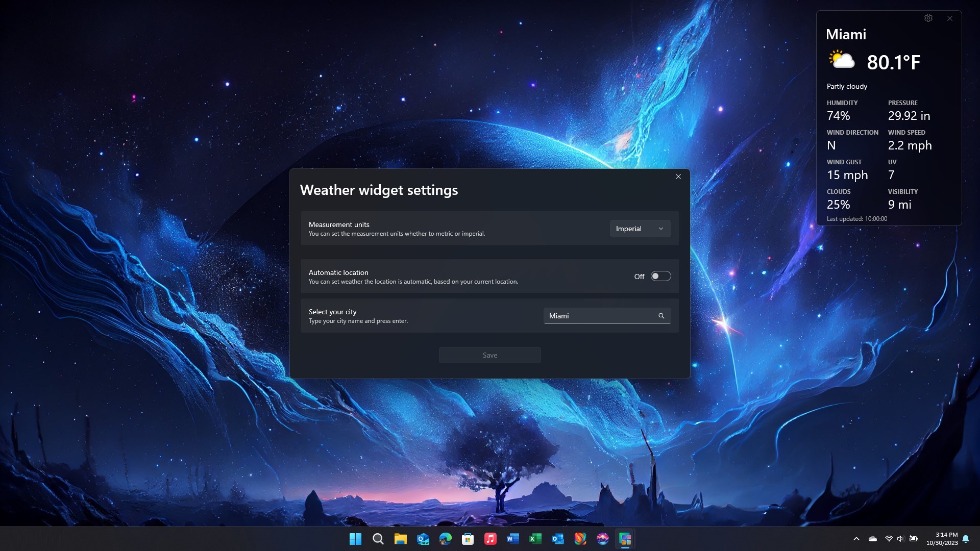Launch Outlook from the taskbar

pos(558,539)
